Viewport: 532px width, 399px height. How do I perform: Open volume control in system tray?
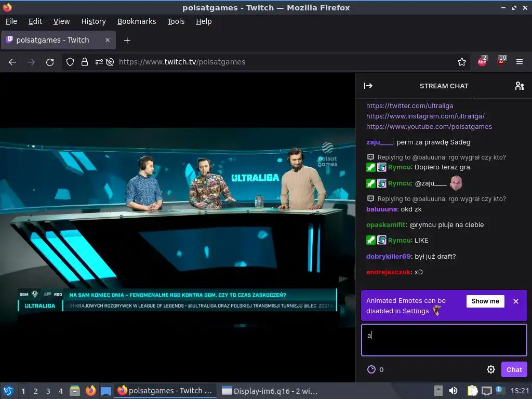tap(453, 391)
